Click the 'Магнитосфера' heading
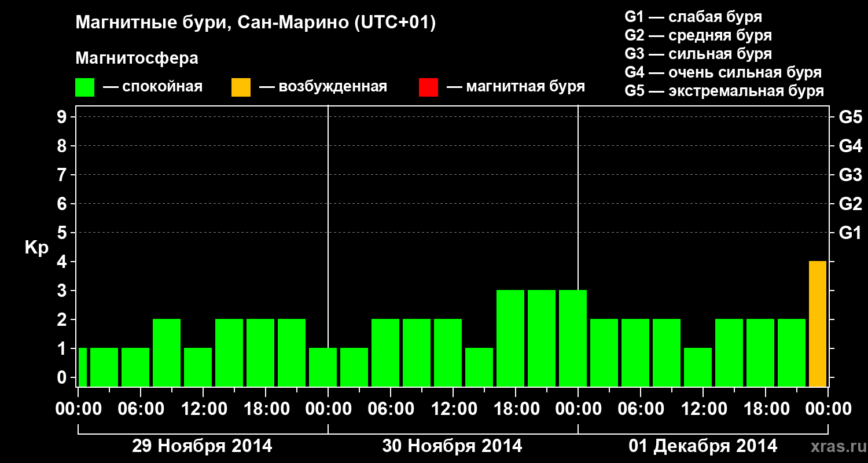Image resolution: width=868 pixels, height=463 pixels. (x=137, y=58)
